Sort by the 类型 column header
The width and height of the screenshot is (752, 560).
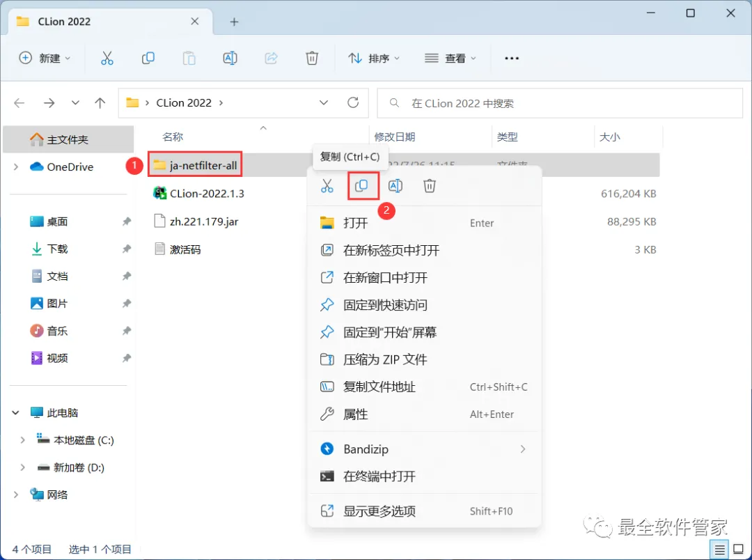(508, 137)
